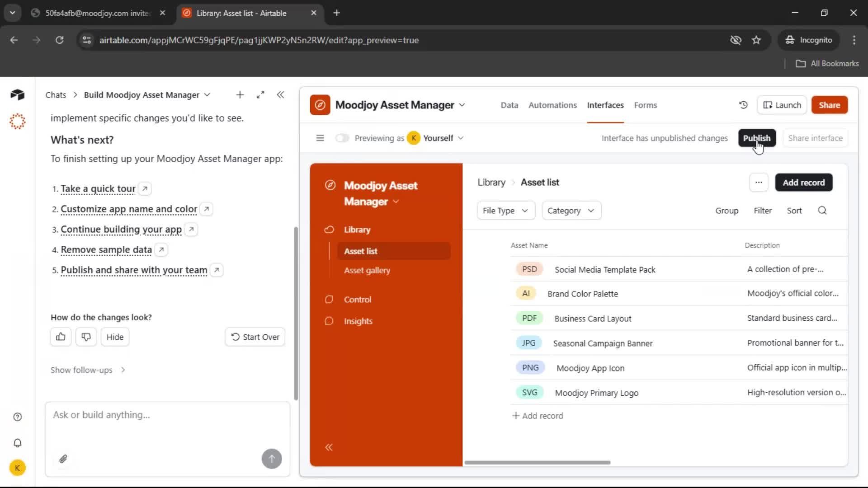The height and width of the screenshot is (488, 868).
Task: Launch the interface
Action: pos(782,105)
